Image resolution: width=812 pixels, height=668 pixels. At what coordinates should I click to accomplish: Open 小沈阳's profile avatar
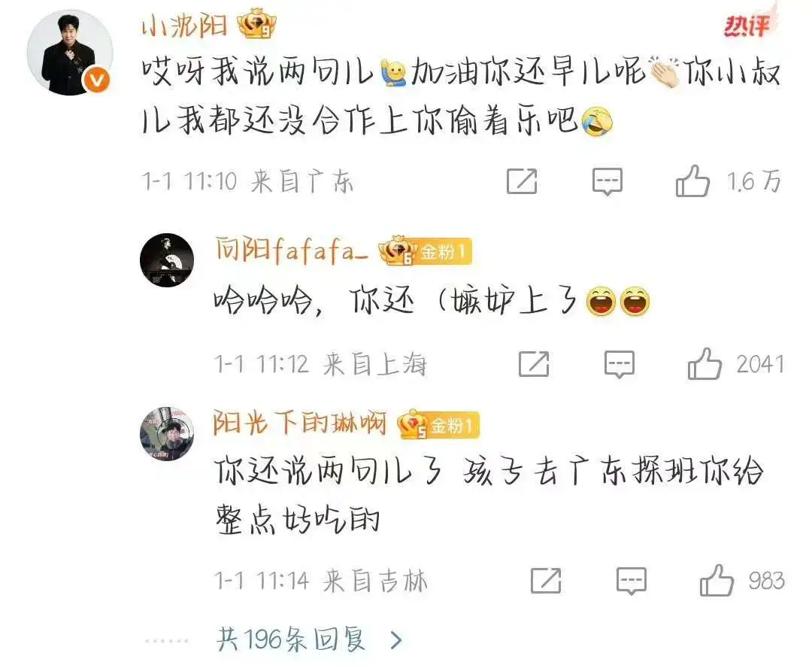point(69,53)
